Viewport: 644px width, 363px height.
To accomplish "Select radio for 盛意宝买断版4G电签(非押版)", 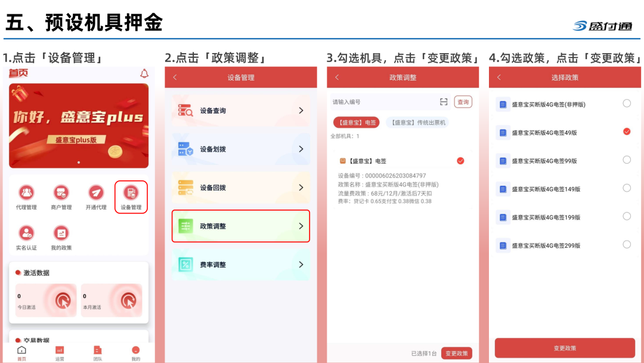I will (x=627, y=103).
